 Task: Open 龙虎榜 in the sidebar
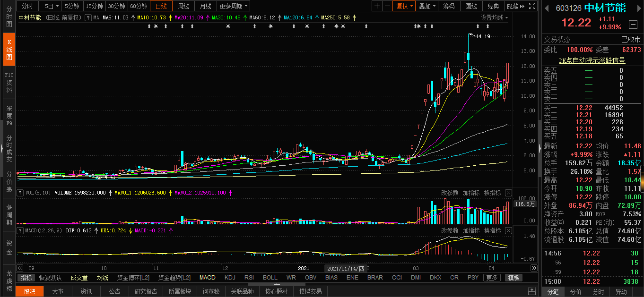tap(9, 280)
